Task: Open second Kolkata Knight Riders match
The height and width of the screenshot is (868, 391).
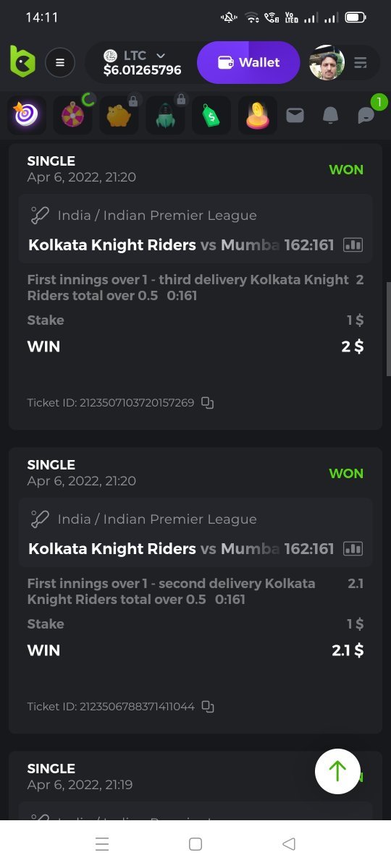Action: point(195,532)
